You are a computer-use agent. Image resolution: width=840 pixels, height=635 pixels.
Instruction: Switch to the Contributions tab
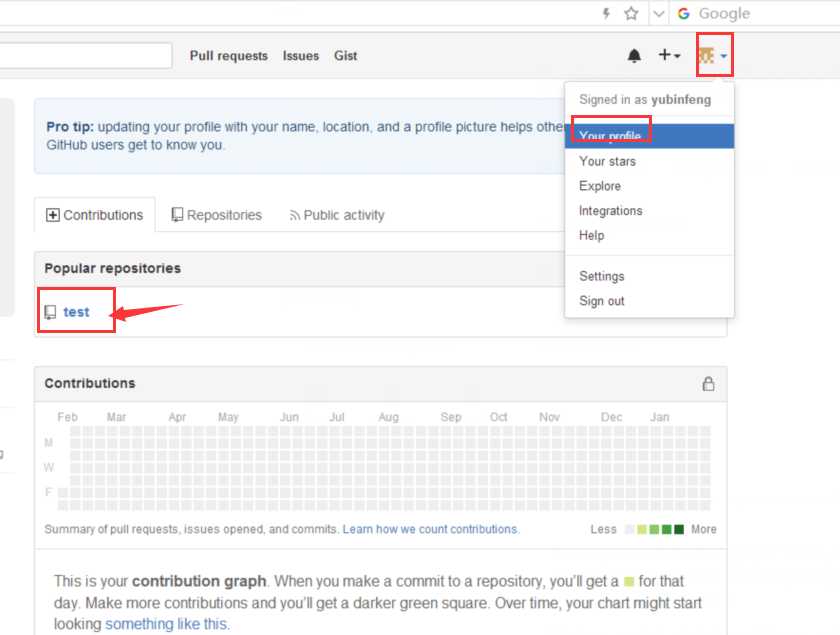coord(95,215)
